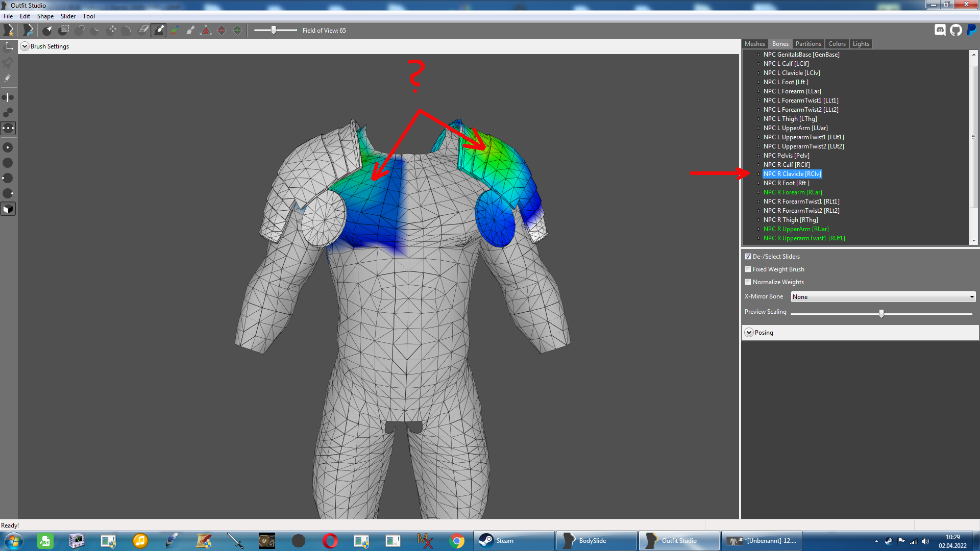980x551 pixels.
Task: Open the Slider menu
Action: pyautogui.click(x=68, y=16)
